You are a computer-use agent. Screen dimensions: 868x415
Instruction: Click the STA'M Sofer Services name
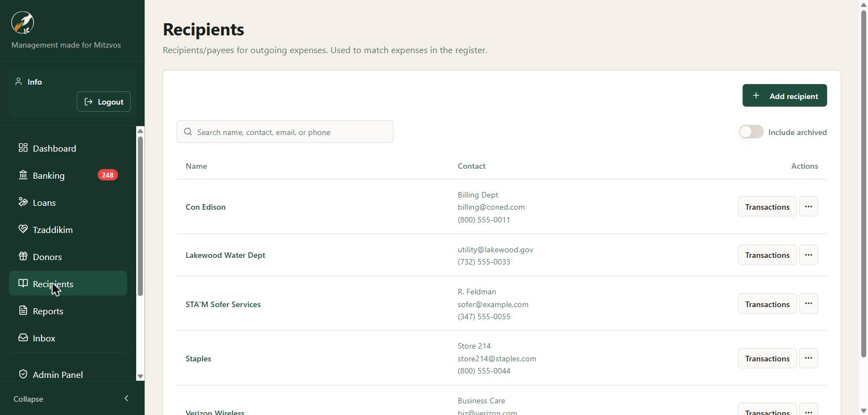[223, 304]
